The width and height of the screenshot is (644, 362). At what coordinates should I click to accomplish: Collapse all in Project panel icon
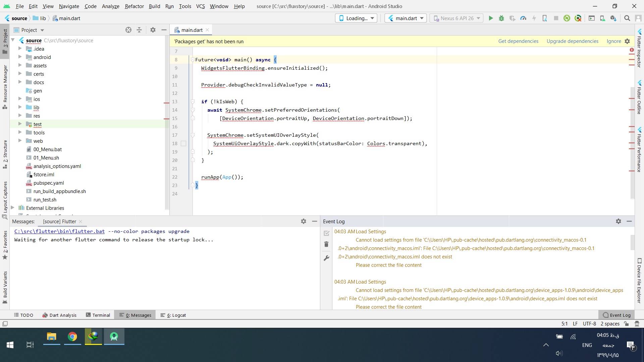[x=139, y=30]
